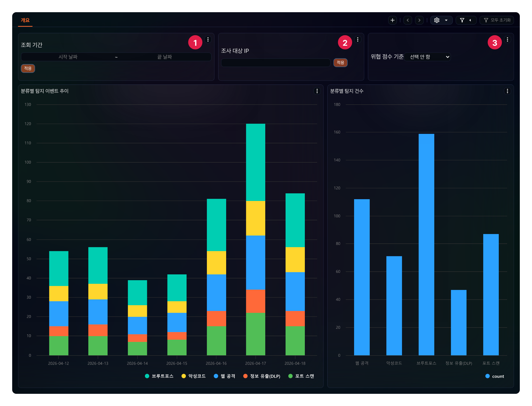This screenshot has width=532, height=406.
Task: Open the 분류별 탐지 이벤트 추이 kebab menu
Action: [x=317, y=91]
